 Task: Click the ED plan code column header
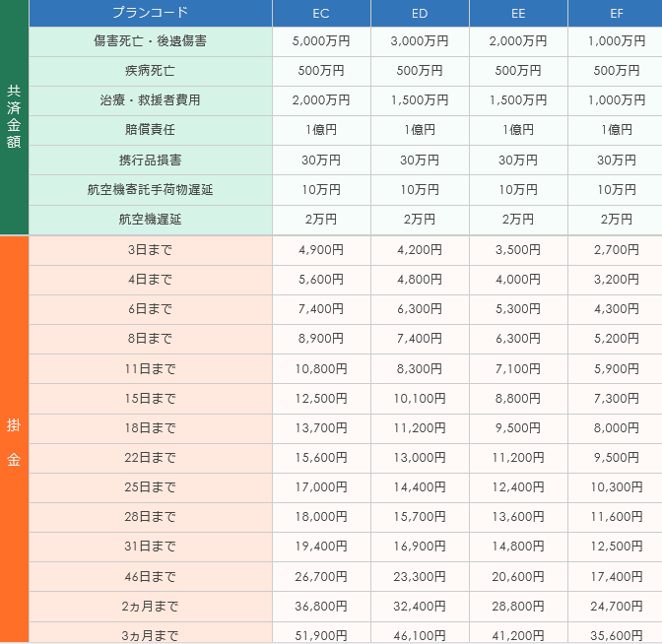tap(420, 13)
